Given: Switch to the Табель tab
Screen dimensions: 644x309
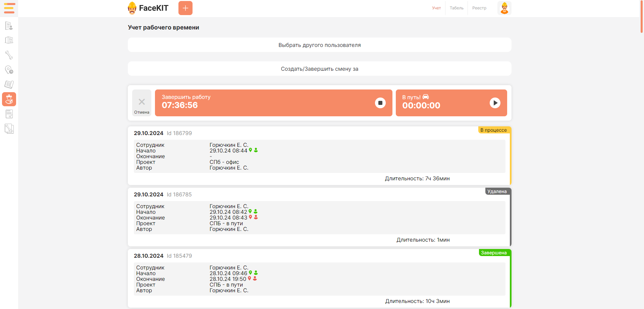Looking at the screenshot, I should pos(456,8).
